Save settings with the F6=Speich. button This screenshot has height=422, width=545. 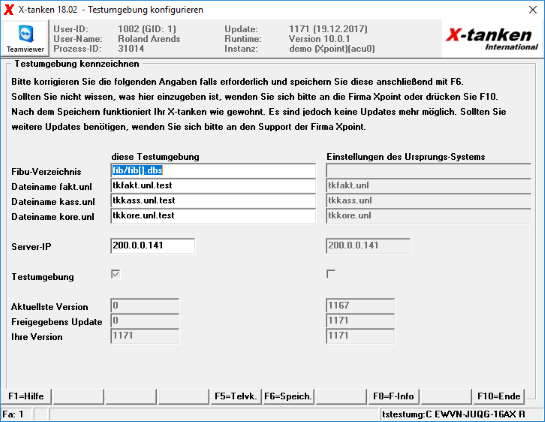tap(288, 397)
